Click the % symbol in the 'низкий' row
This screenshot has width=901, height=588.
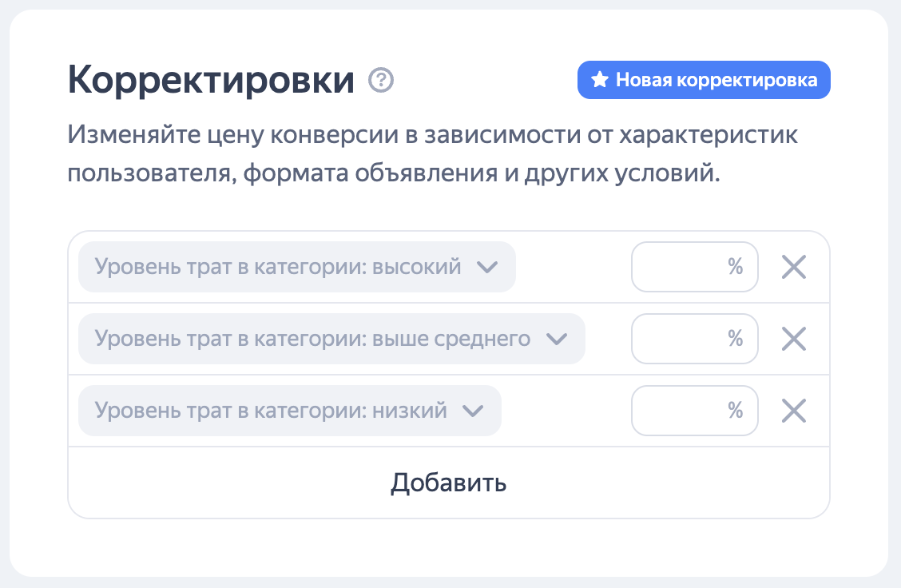735,411
